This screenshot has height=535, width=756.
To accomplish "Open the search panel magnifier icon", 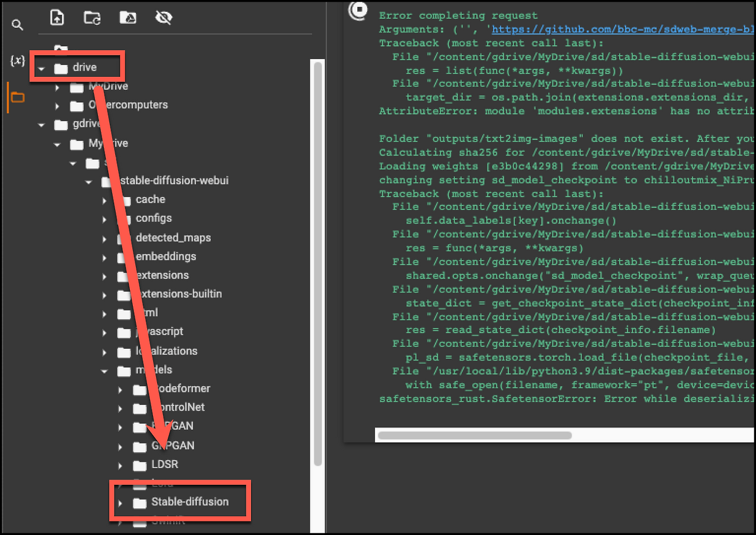I will [18, 25].
